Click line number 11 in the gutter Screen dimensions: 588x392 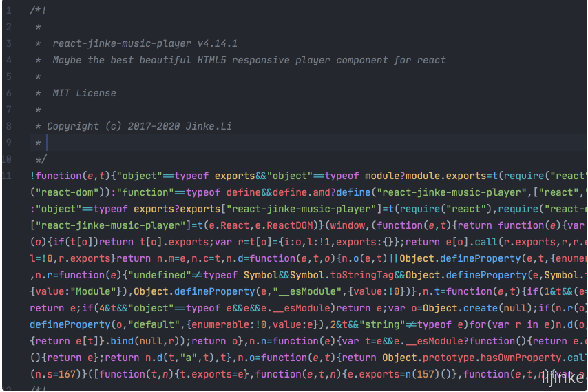point(7,176)
